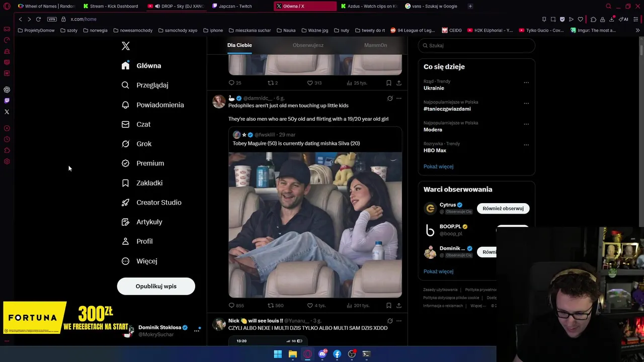Image resolution: width=644 pixels, height=362 pixels.
Task: Open the Tobey Maguire quoted photo
Action: 315,225
